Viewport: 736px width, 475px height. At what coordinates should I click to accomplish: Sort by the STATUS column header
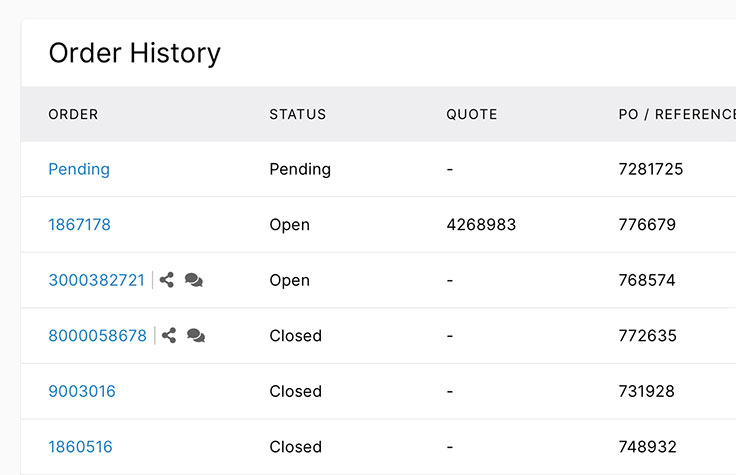pos(298,114)
